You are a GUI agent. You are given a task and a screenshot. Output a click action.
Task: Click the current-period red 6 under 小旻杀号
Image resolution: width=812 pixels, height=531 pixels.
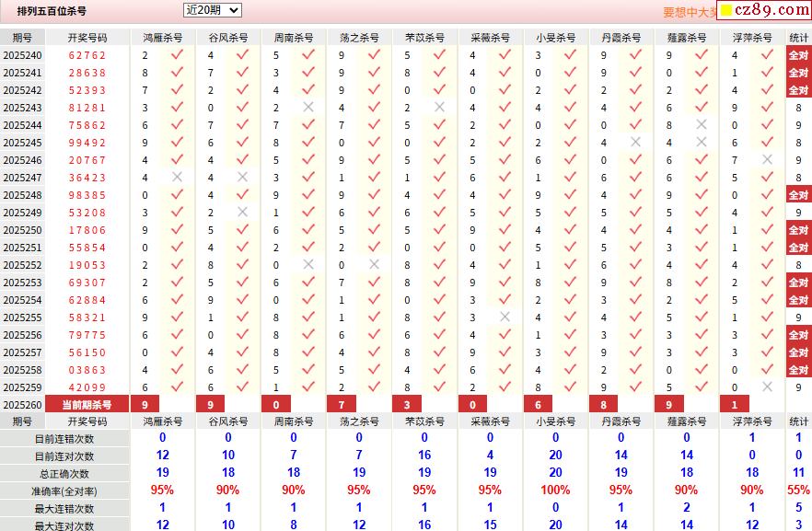point(538,405)
